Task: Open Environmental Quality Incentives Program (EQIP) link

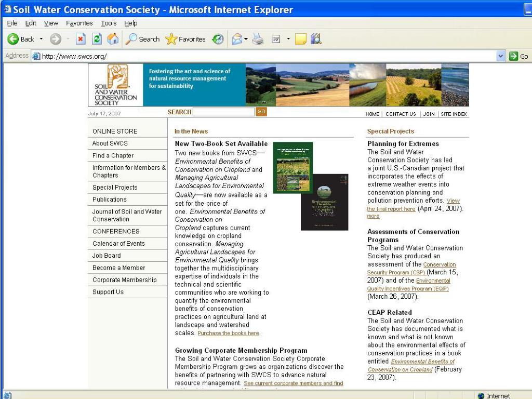Action: [408, 289]
